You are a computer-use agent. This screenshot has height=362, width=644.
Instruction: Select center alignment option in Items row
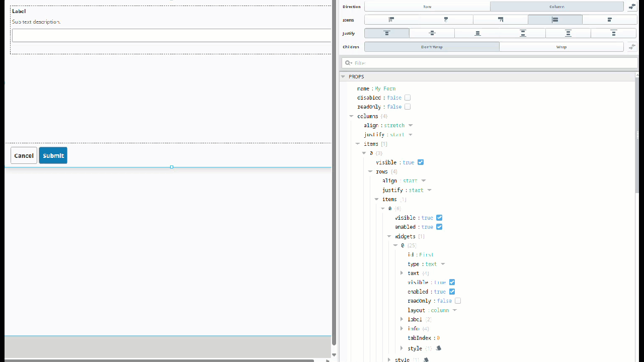(x=446, y=20)
